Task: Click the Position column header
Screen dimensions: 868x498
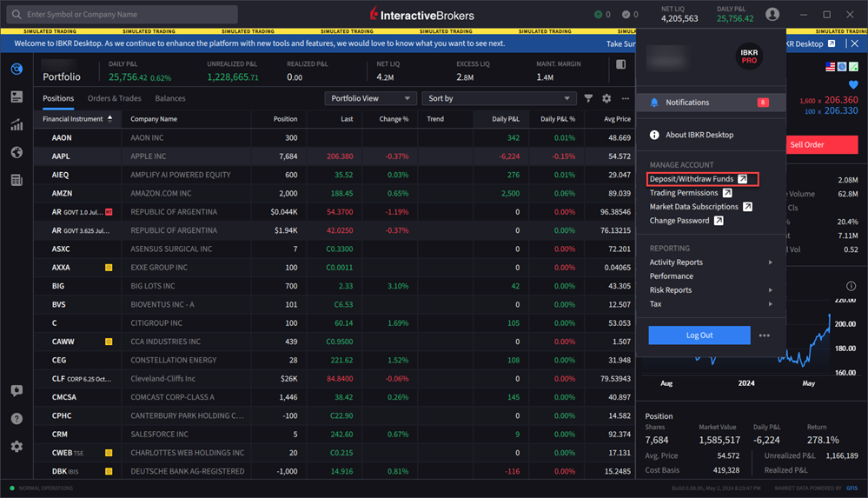Action: [x=285, y=119]
